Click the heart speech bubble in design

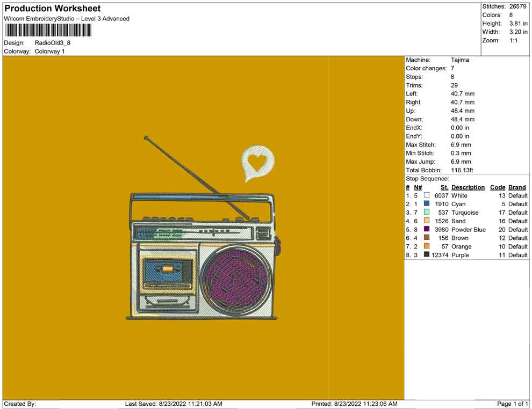[x=257, y=163]
